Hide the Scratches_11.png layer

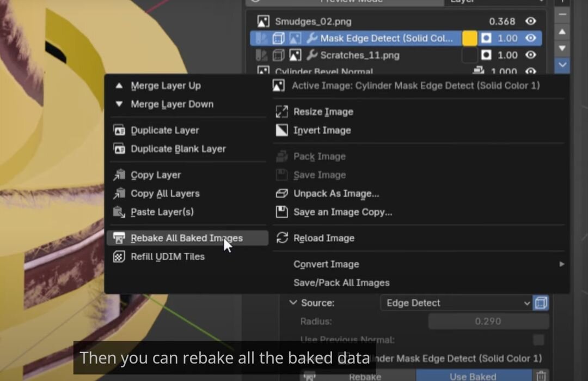tap(531, 55)
